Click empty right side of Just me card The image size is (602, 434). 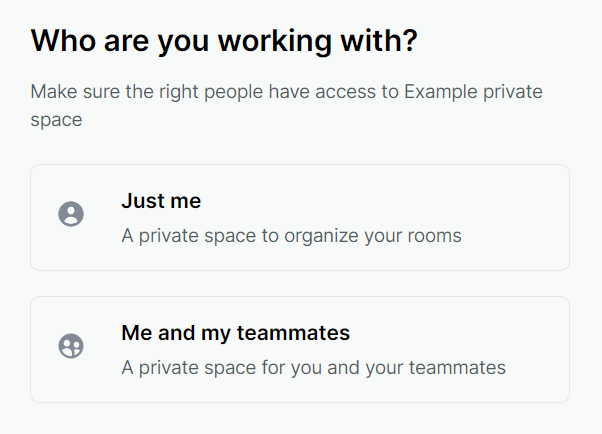pos(520,217)
